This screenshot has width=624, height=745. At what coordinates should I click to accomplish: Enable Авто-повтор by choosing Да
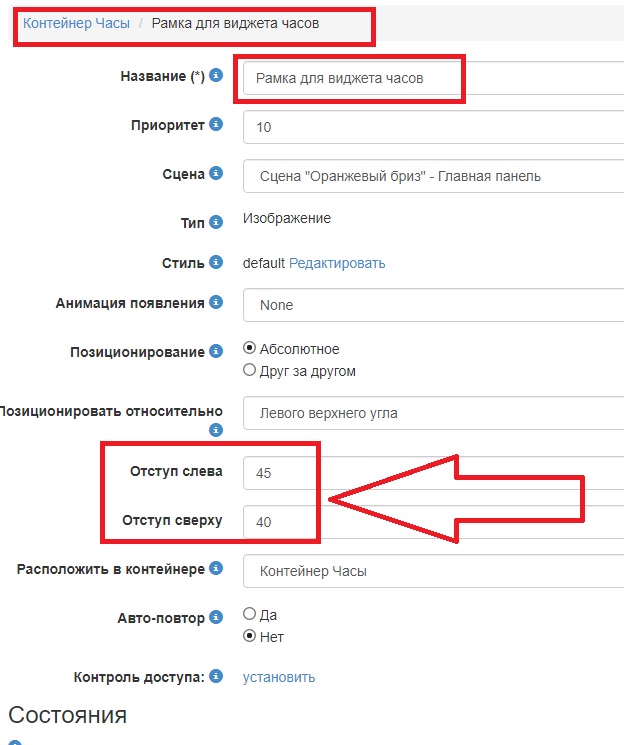point(250,614)
